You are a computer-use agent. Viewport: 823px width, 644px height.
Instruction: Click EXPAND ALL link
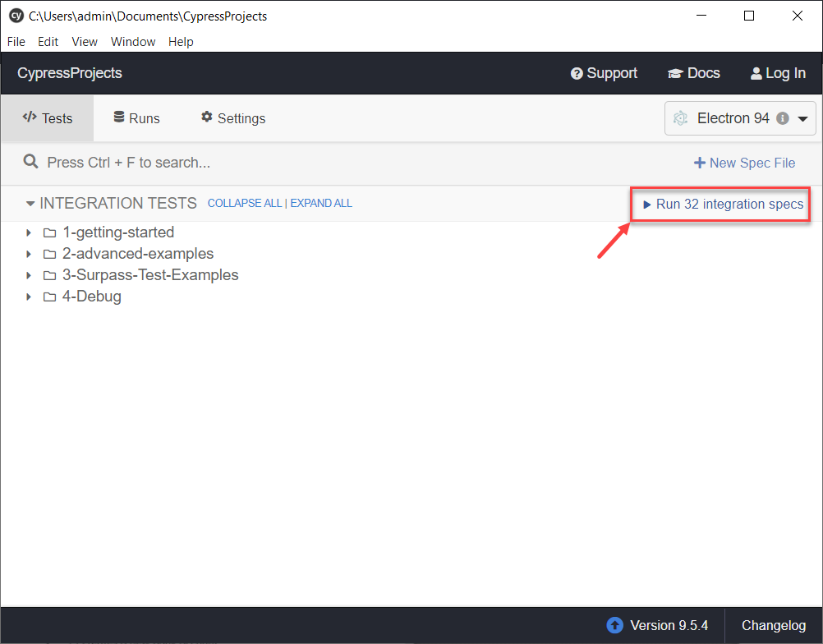coord(321,203)
